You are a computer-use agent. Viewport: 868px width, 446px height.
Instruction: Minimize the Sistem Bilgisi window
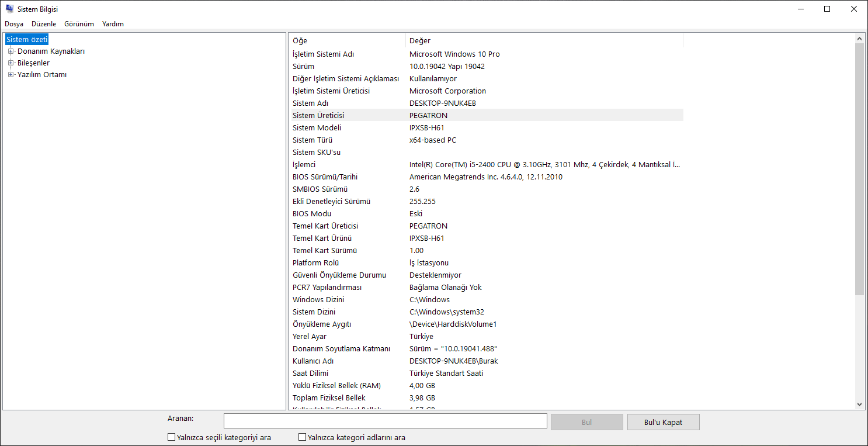pos(800,9)
